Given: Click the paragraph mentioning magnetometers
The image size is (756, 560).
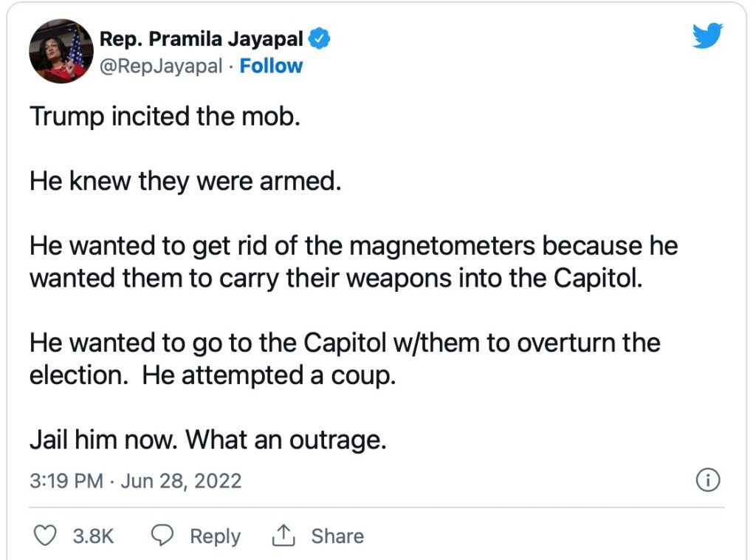Looking at the screenshot, I should click(353, 263).
